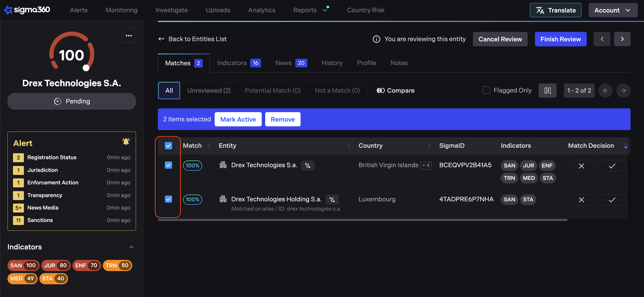Uncheck the select-all matches checkbox
The image size is (644, 297).
[x=168, y=146]
